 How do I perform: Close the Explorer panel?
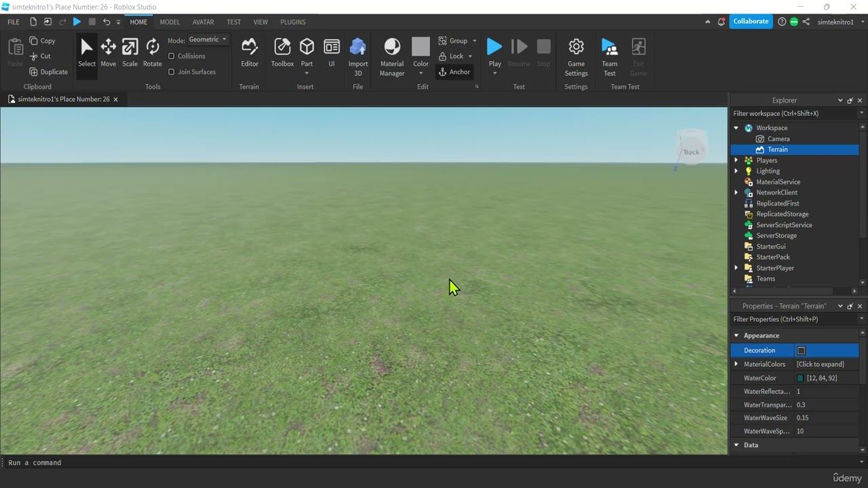861,100
